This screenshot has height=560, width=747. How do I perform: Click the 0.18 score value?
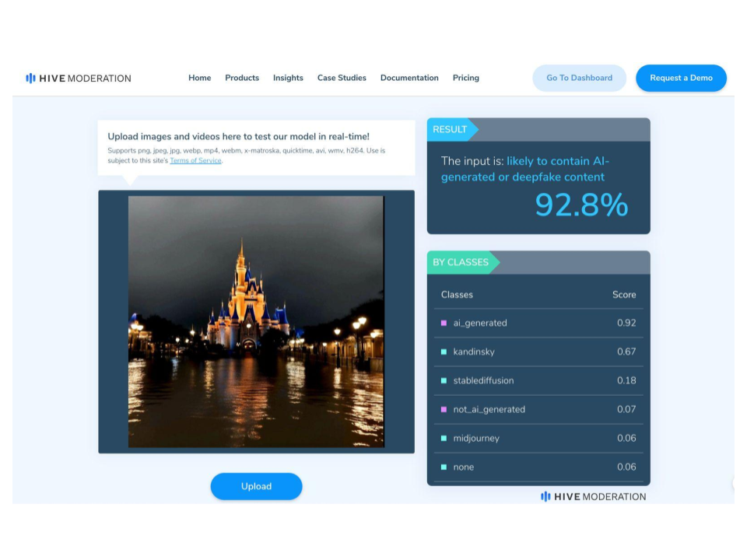[x=626, y=380]
